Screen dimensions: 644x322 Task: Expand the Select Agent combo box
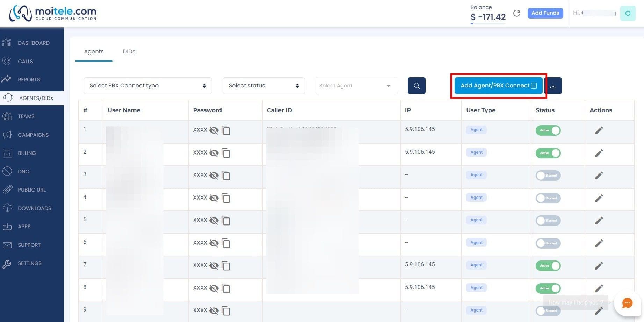(x=356, y=86)
